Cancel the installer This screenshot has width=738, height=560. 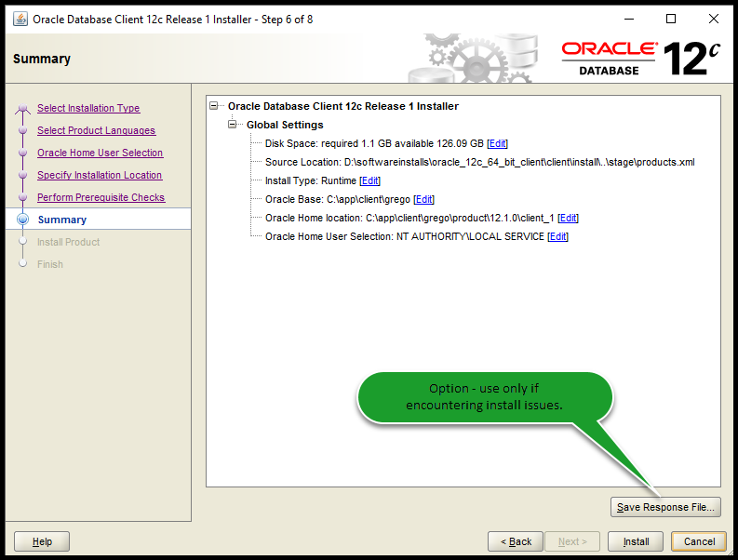[x=699, y=541]
